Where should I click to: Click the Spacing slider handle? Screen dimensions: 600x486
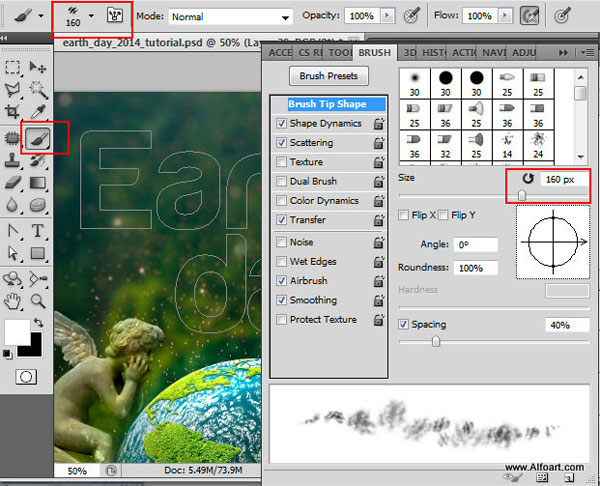436,341
